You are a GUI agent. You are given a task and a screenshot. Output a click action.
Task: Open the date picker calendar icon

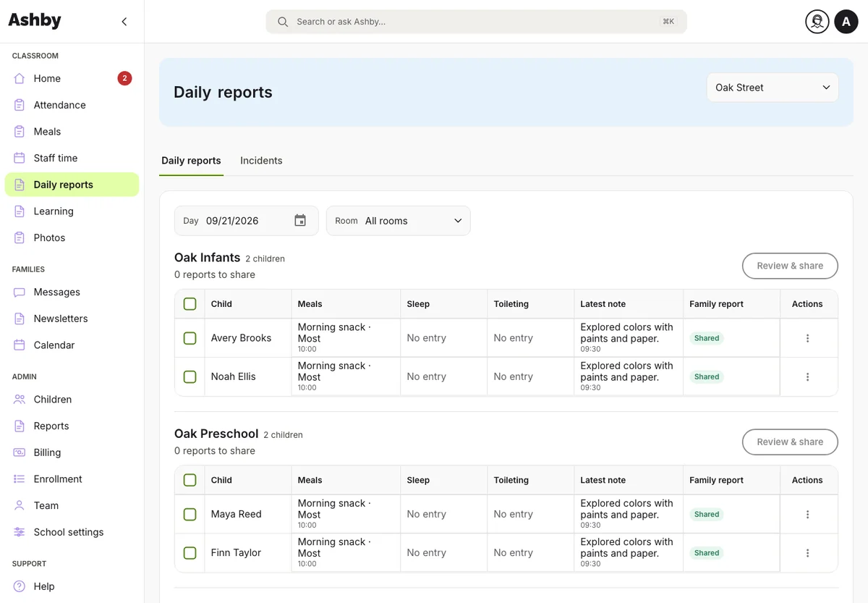[x=300, y=221]
